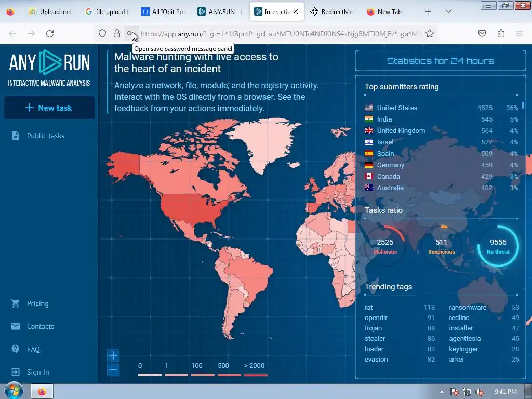Zoom in the map with plus button
This screenshot has height=399, width=532.
pos(113,355)
